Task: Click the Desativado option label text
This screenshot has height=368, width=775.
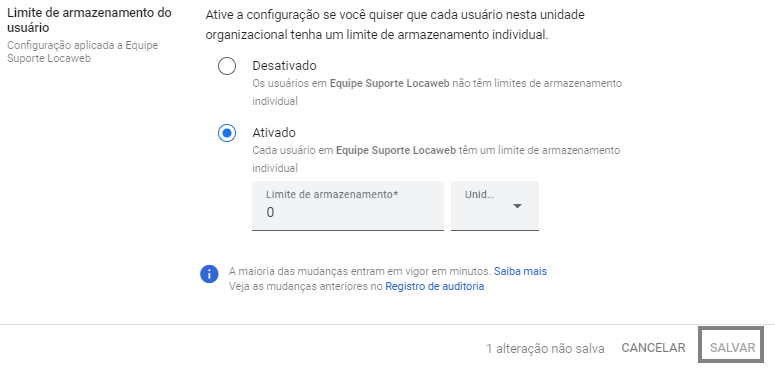Action: point(284,66)
